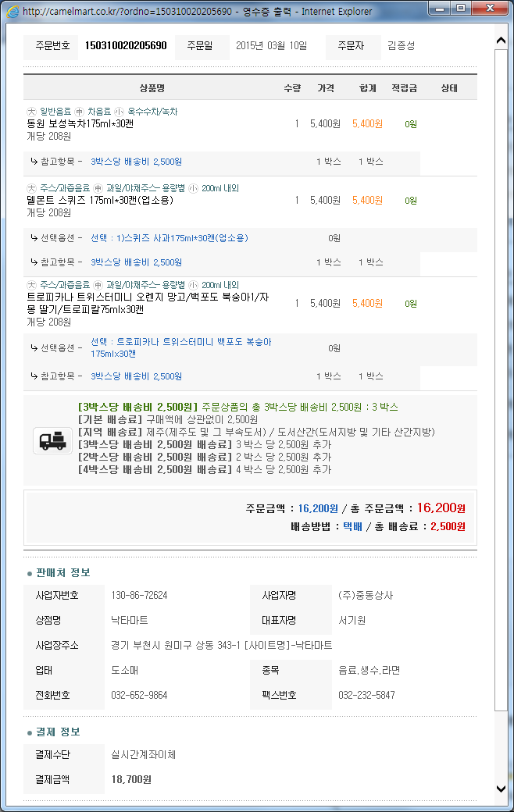Screen dimensions: 514x812
Task: Click orange 5,400원 total for 동원 보성녹차
Action: (367, 124)
